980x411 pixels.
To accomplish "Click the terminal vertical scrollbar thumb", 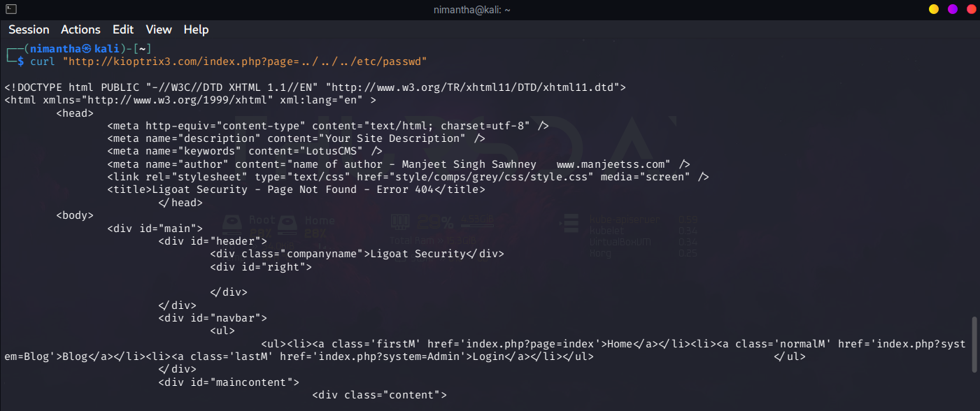I will pyautogui.click(x=975, y=345).
